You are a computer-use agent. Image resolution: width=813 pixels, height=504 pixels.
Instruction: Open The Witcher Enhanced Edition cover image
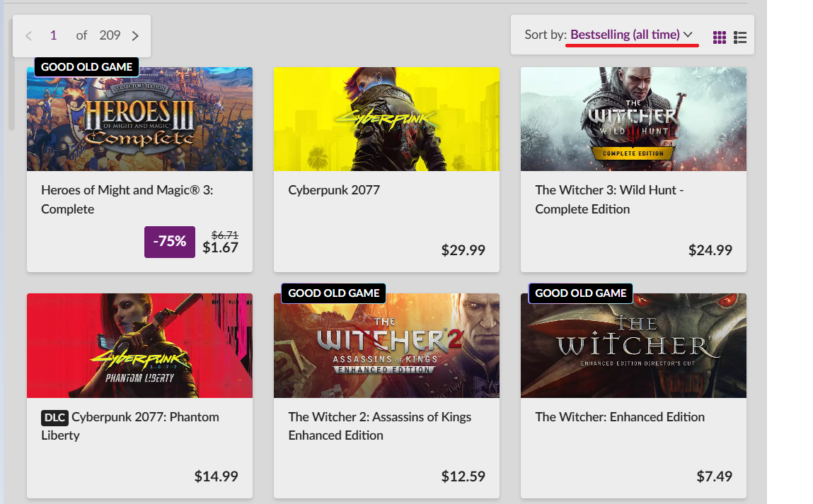pyautogui.click(x=633, y=346)
